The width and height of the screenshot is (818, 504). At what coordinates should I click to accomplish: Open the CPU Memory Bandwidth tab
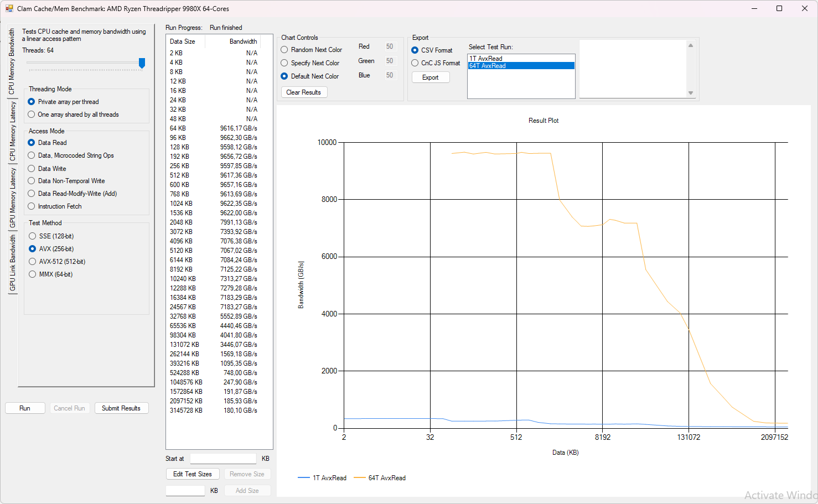point(12,61)
